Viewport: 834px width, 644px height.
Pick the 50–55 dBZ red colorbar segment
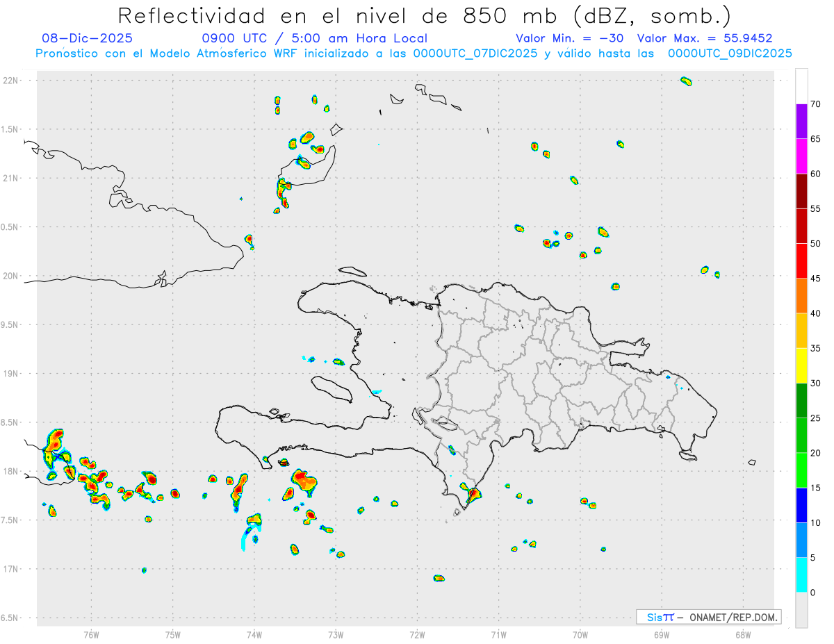coord(801,226)
